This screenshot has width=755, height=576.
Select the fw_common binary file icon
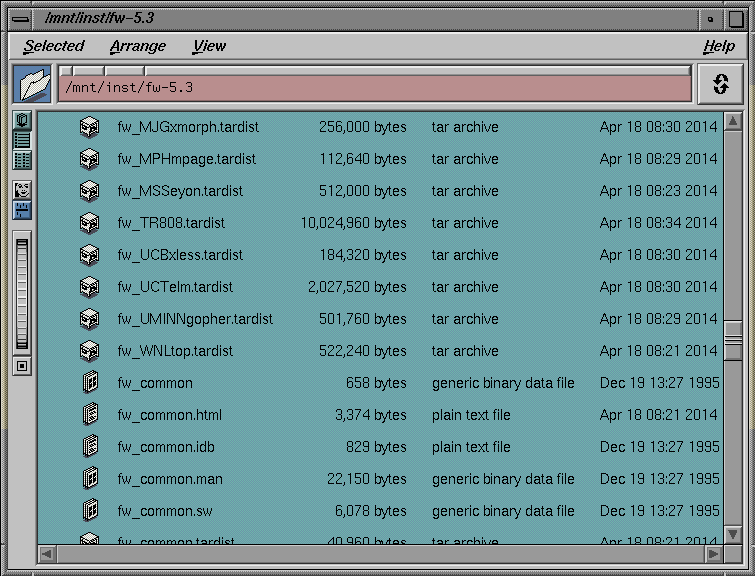click(91, 383)
